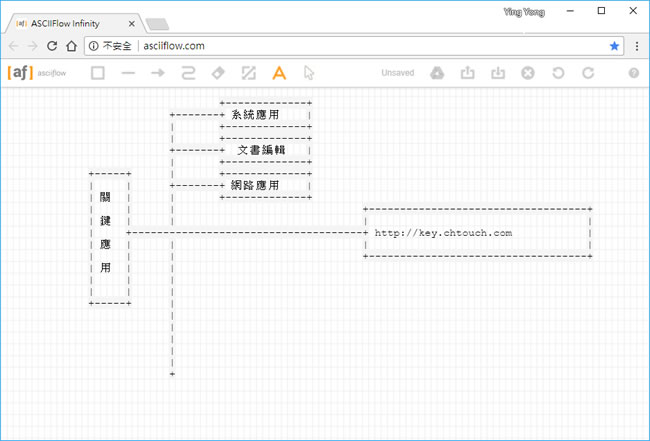Select the Box drawing tool

[97, 73]
